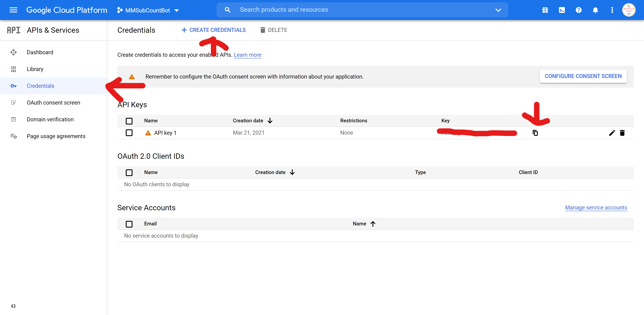Click the plus icon on CREATE CREDENTIALS
The image size is (644, 315).
click(184, 30)
